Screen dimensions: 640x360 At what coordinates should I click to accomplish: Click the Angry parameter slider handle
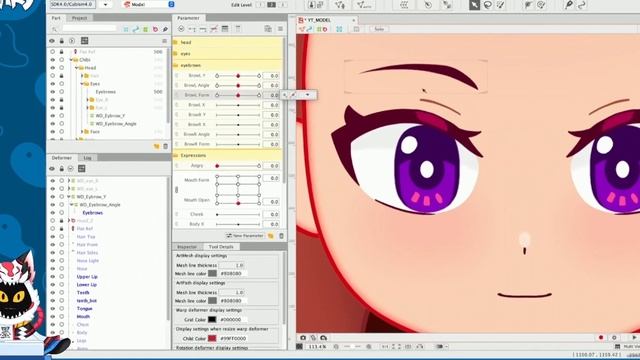point(217,166)
